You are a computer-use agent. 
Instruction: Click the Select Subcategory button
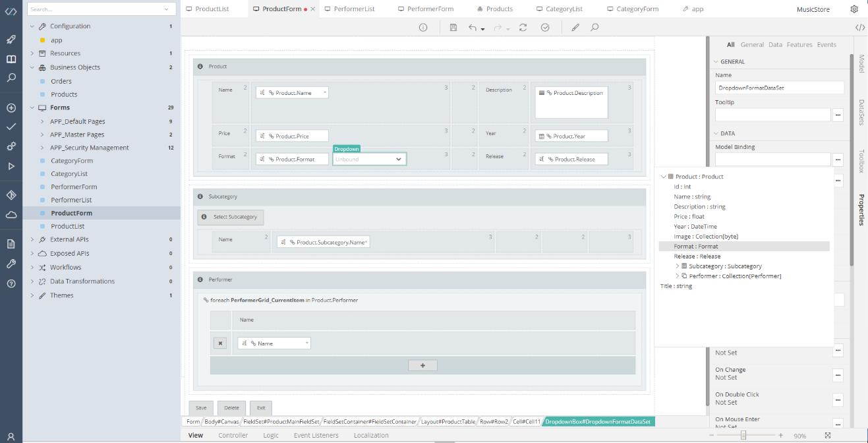click(231, 217)
